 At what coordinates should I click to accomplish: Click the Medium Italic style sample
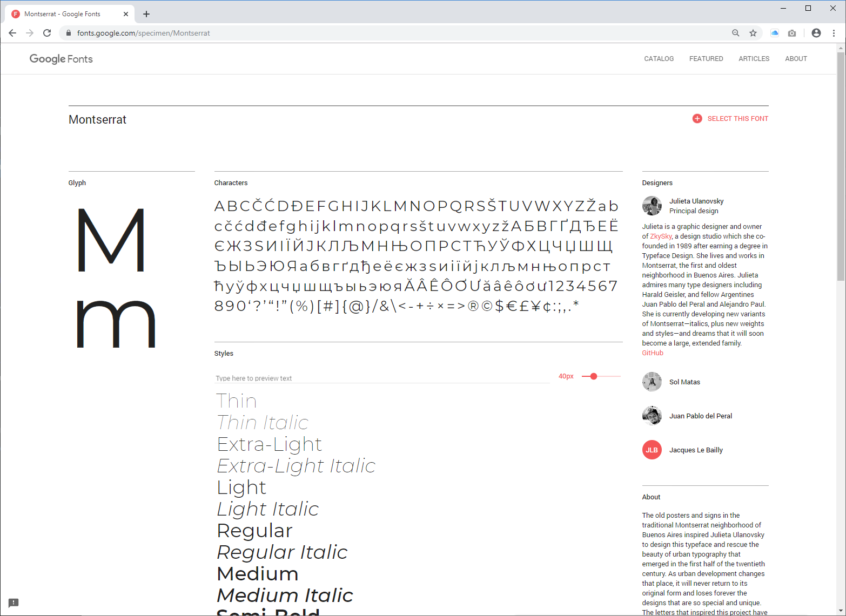[x=285, y=595]
